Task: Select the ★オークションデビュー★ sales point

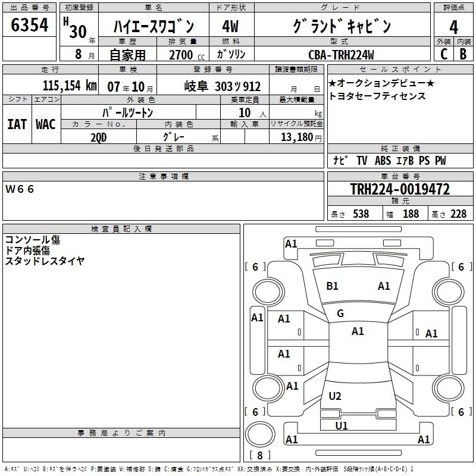Action: click(x=381, y=83)
